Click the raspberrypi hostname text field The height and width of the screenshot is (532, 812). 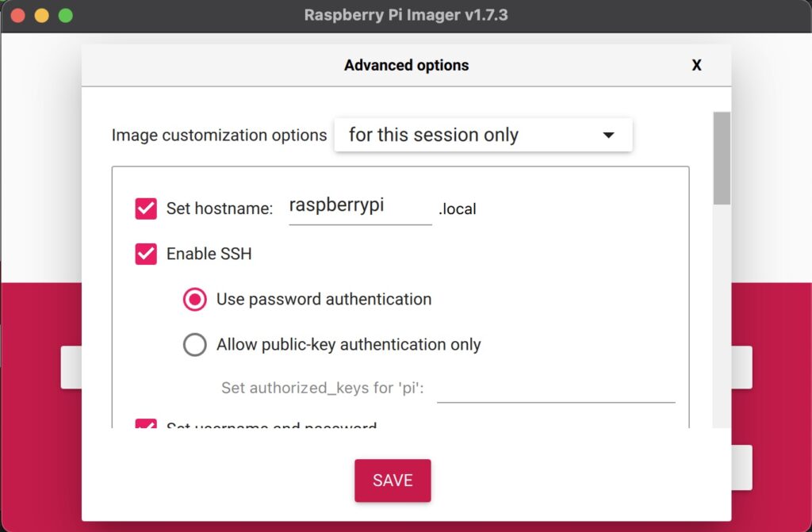(x=360, y=207)
